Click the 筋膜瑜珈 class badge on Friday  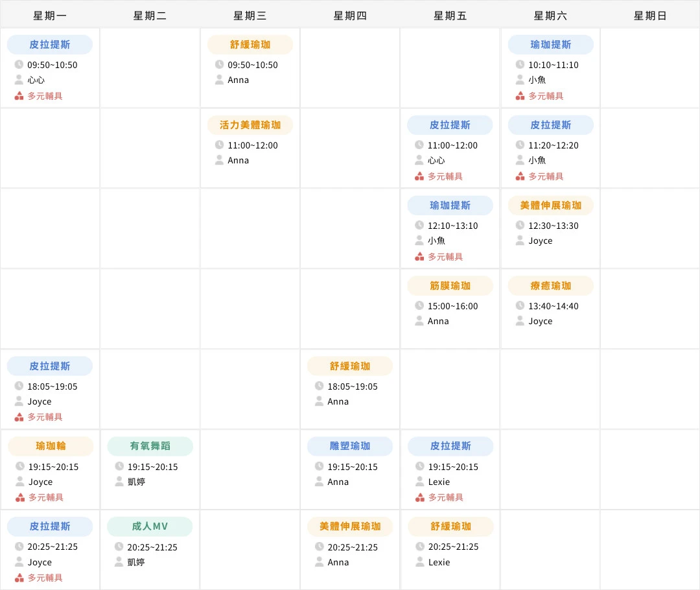[x=450, y=285]
